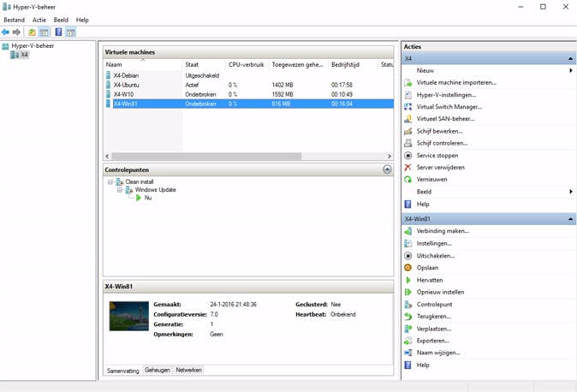Click the Help entry under X4-Win81 actions
The height and width of the screenshot is (392, 577).
tap(423, 365)
